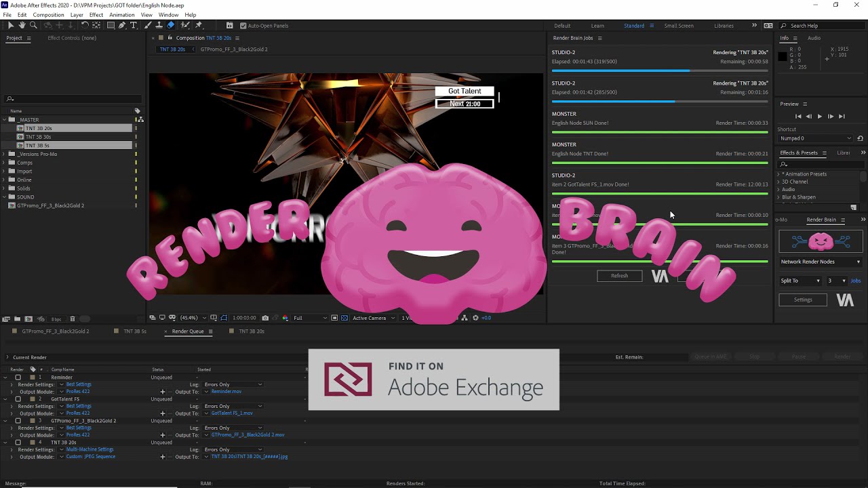
Task: Click the Render Brain Settings button
Action: (803, 300)
